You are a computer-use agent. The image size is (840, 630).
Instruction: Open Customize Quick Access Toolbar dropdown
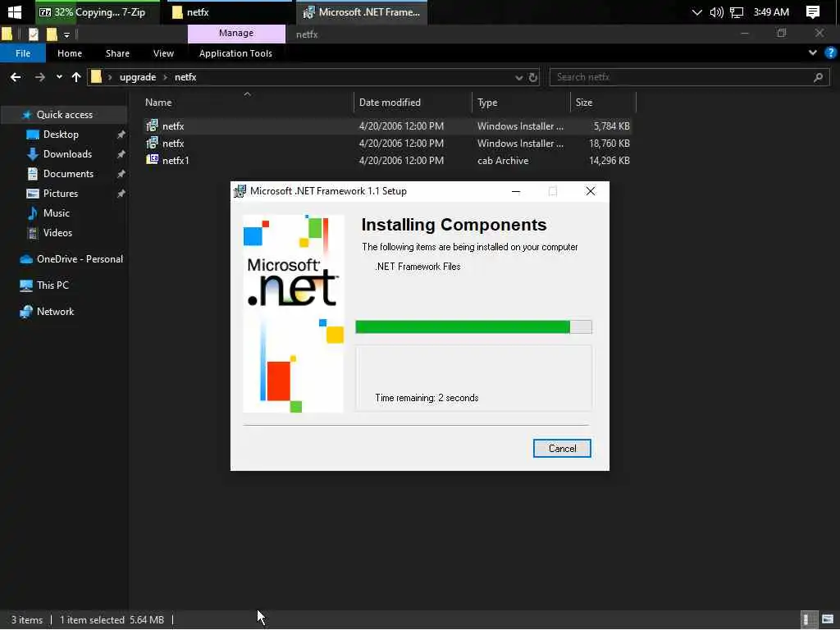point(66,34)
